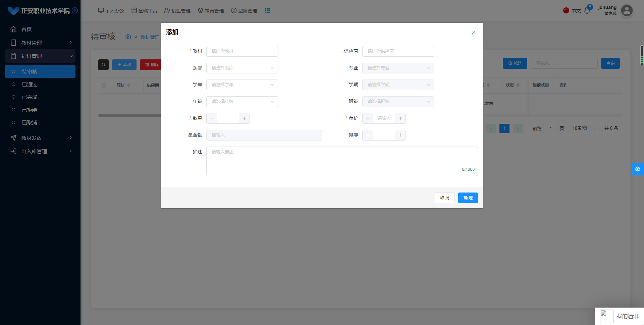Screen dimensions: 644x325
Task: Select the 已通过 sidebar item
Action: pos(30,85)
